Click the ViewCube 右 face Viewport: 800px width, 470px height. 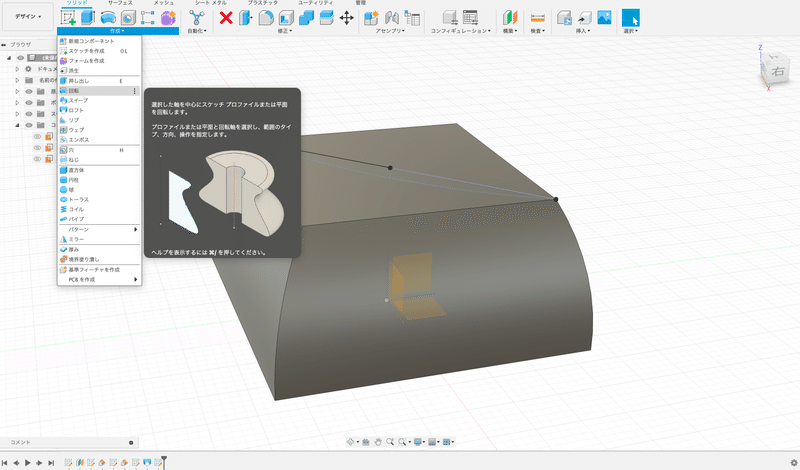(x=777, y=71)
